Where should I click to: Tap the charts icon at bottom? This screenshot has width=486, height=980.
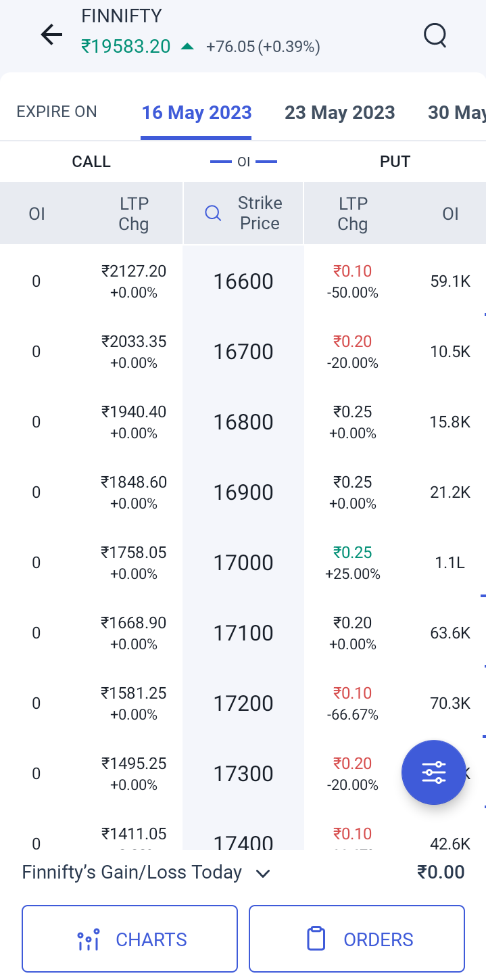89,939
